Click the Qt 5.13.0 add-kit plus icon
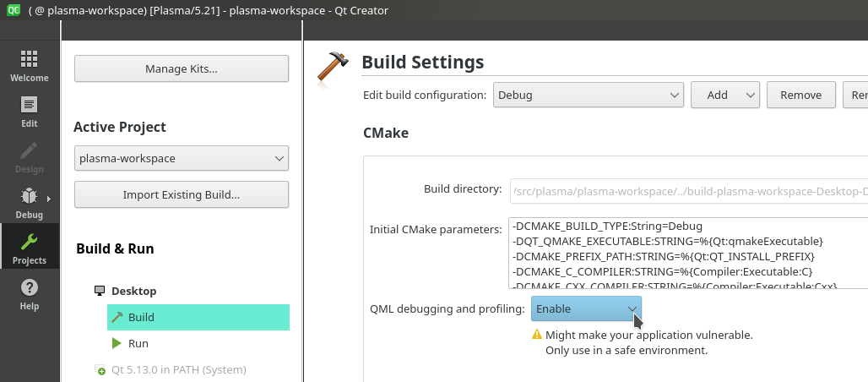 100,370
